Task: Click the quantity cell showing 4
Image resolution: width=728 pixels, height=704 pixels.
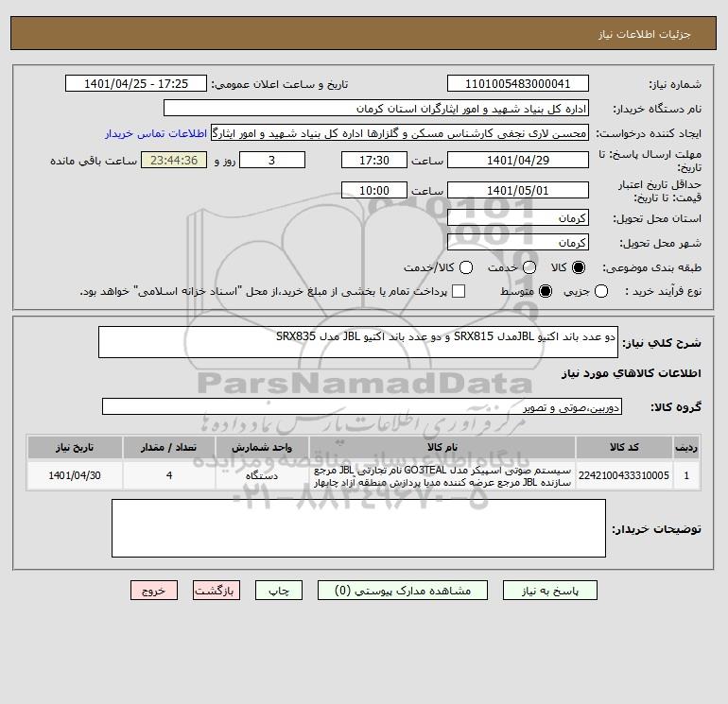Action: click(x=169, y=475)
